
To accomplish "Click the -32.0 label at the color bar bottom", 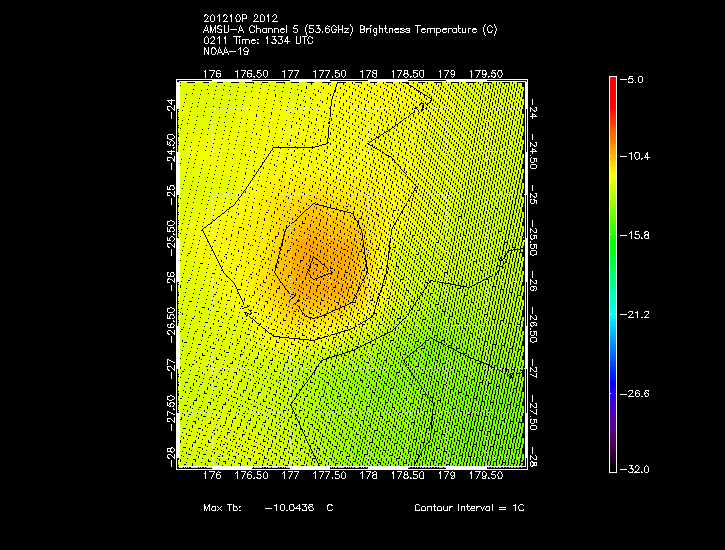I will 639,469.
